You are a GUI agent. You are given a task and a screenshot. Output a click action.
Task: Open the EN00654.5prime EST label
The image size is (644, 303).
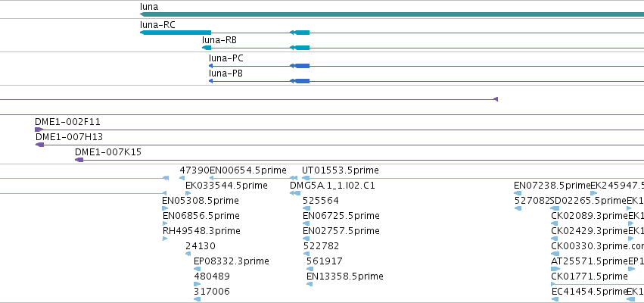(248, 170)
